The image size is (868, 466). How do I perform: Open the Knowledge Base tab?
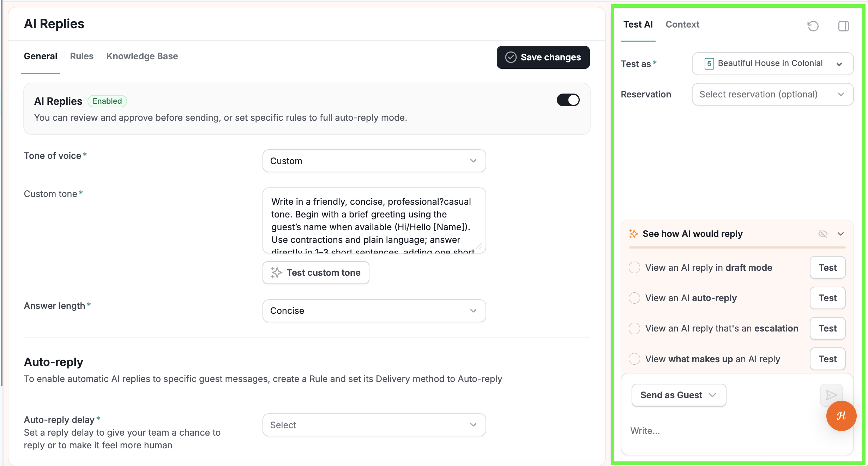pyautogui.click(x=142, y=56)
